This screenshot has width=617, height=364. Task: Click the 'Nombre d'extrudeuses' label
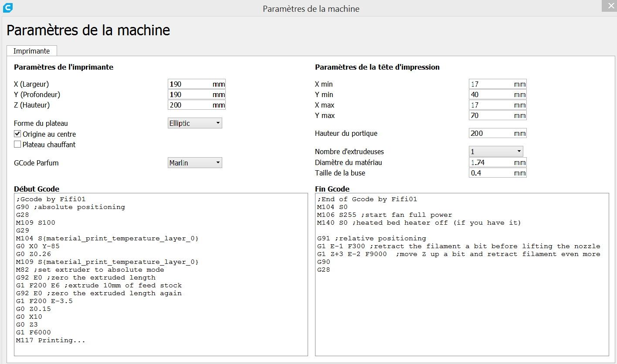click(349, 152)
